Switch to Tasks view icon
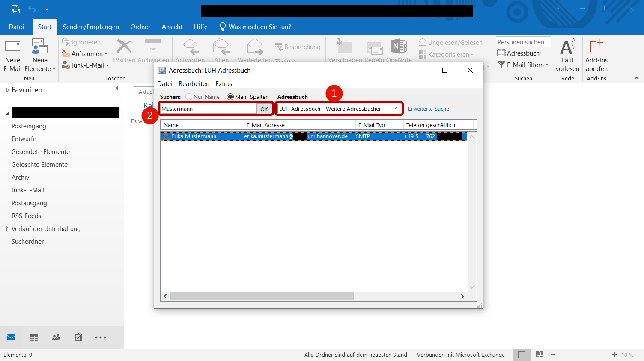Image resolution: width=644 pixels, height=361 pixels. click(78, 337)
